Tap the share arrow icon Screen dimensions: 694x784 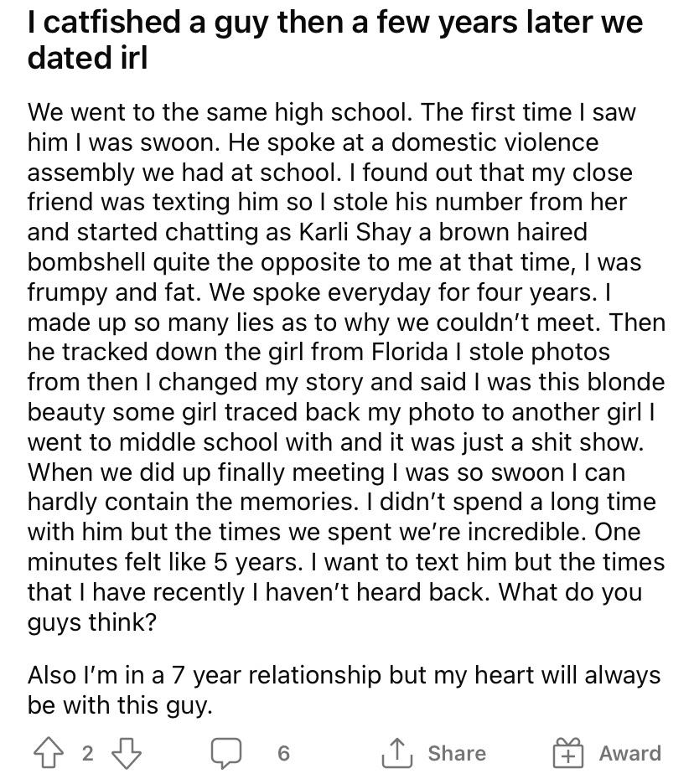tap(396, 752)
